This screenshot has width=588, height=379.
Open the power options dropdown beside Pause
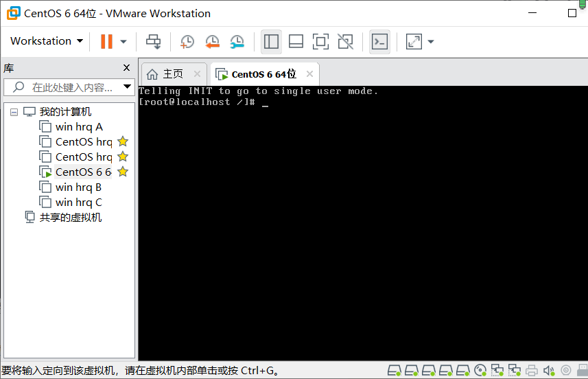point(124,42)
